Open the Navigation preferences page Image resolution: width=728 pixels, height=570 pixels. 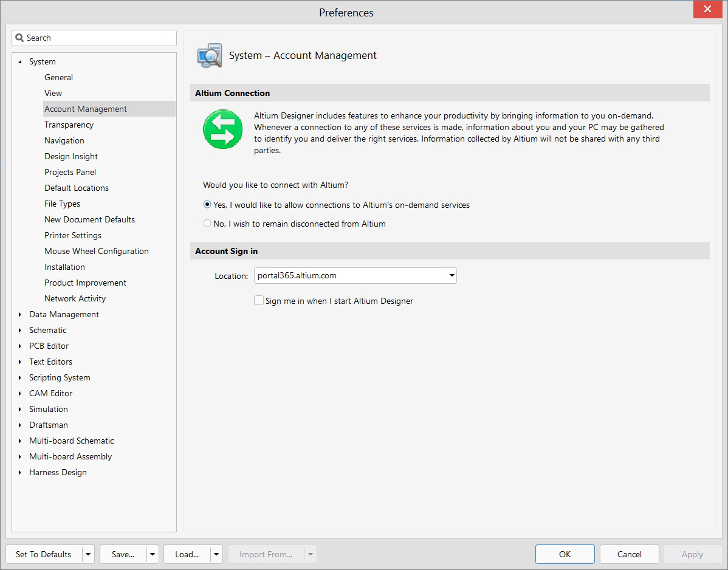(64, 140)
